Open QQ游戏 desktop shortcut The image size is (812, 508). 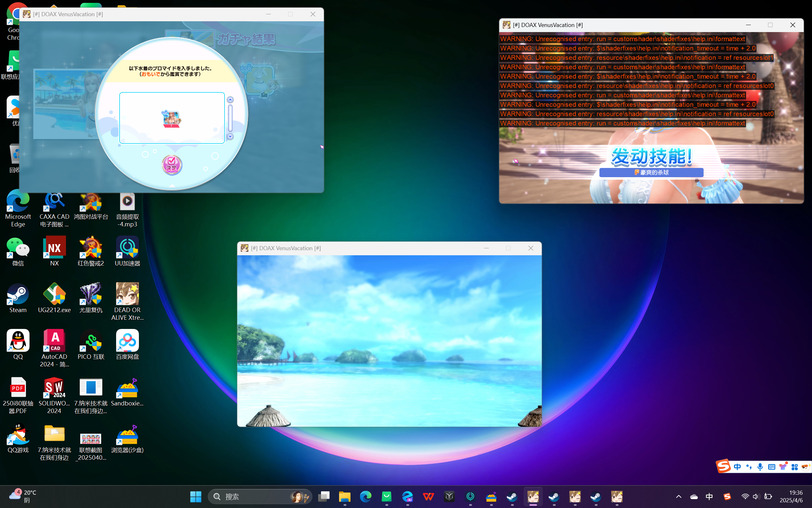coord(18,438)
